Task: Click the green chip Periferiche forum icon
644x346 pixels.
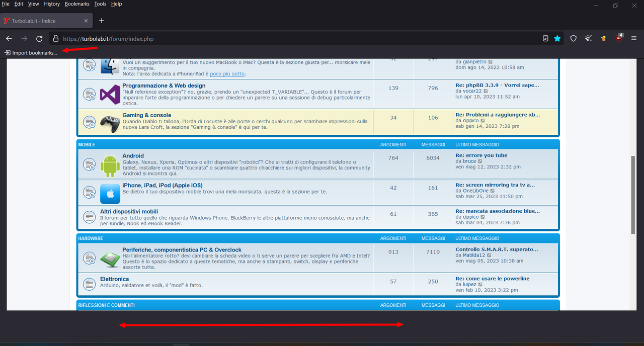Action: click(110, 259)
